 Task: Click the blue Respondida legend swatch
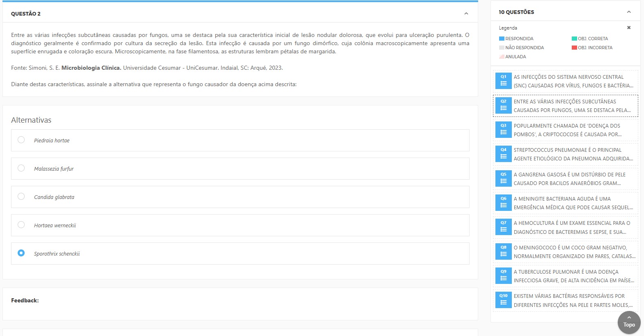[x=502, y=39]
